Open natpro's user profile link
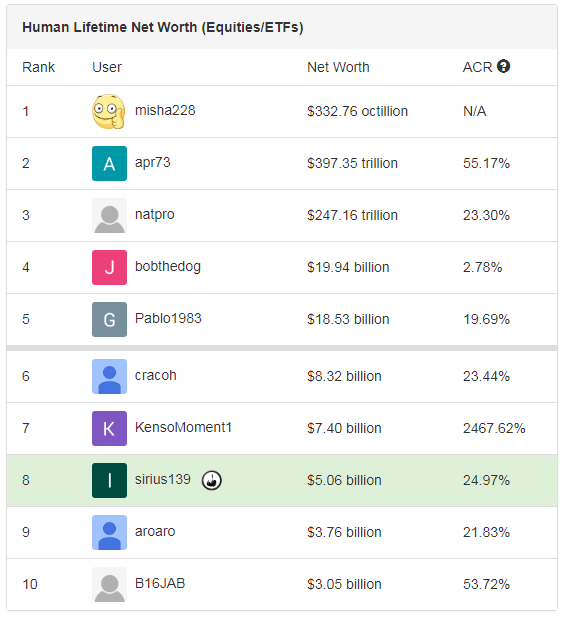This screenshot has height=619, width=563. coord(155,215)
